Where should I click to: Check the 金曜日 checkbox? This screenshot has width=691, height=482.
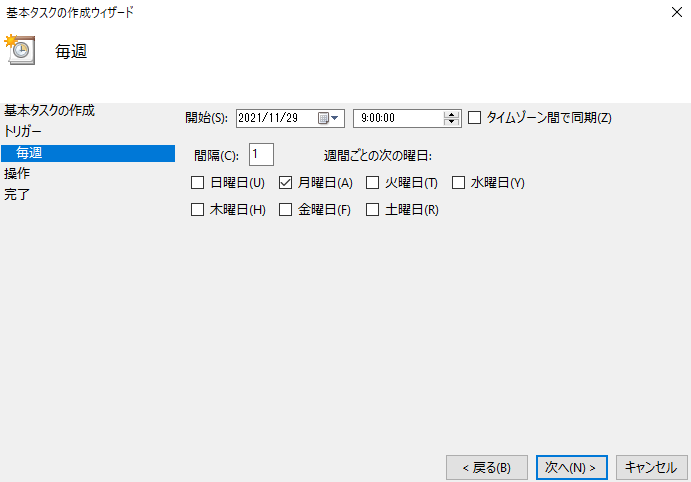coord(285,209)
